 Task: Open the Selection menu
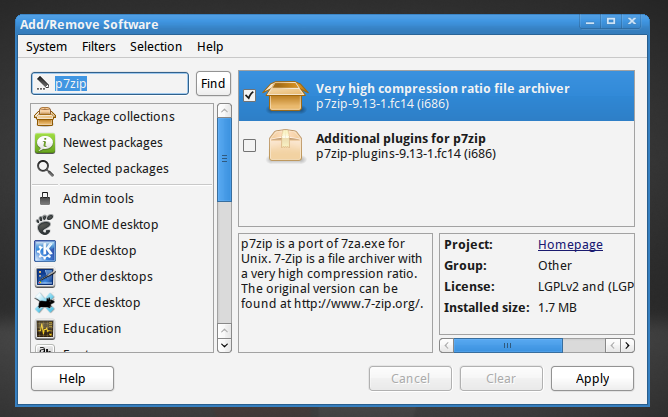[156, 46]
